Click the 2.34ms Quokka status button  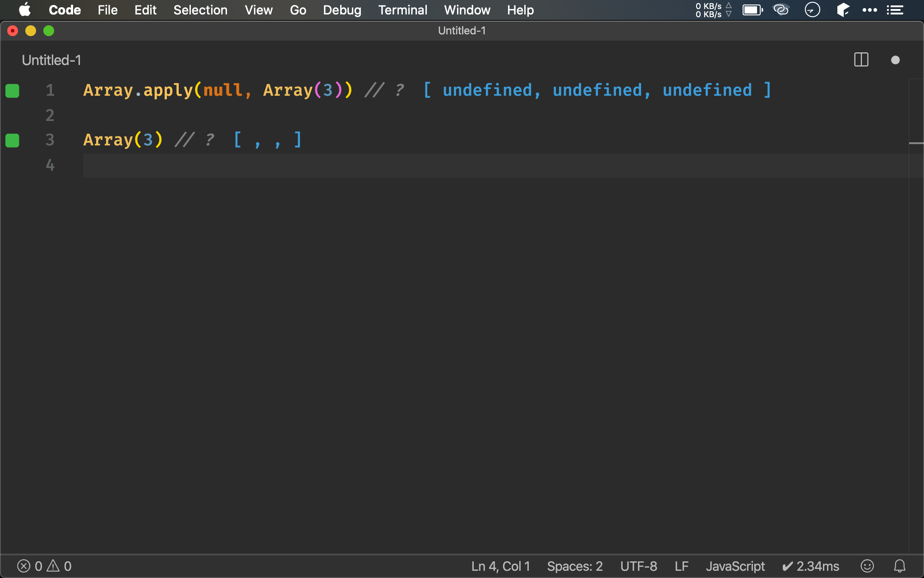point(811,566)
